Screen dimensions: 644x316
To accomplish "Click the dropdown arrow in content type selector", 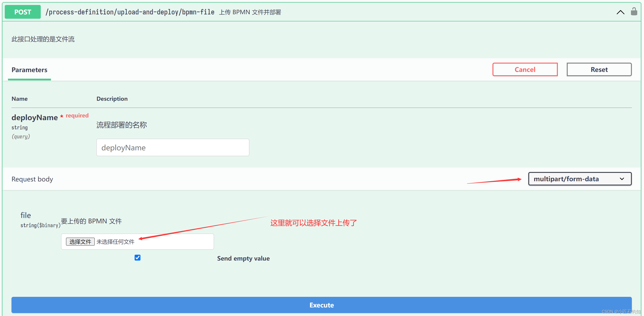I will pos(622,179).
